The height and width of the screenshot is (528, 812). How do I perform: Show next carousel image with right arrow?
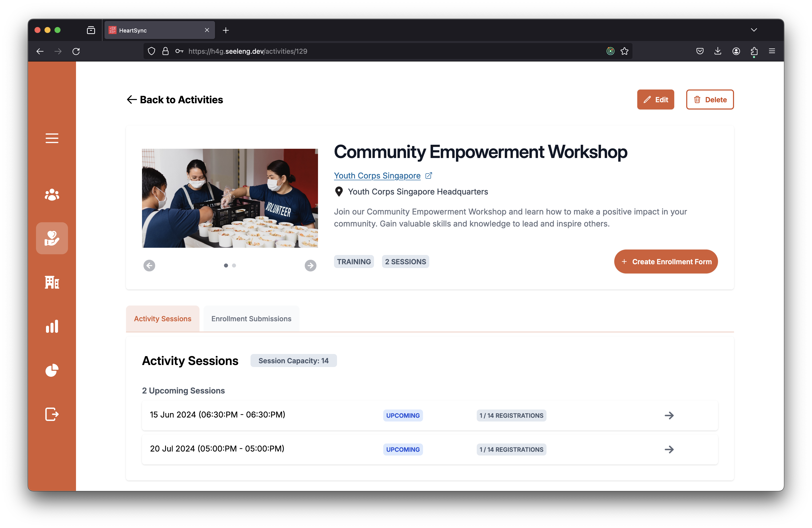click(310, 265)
